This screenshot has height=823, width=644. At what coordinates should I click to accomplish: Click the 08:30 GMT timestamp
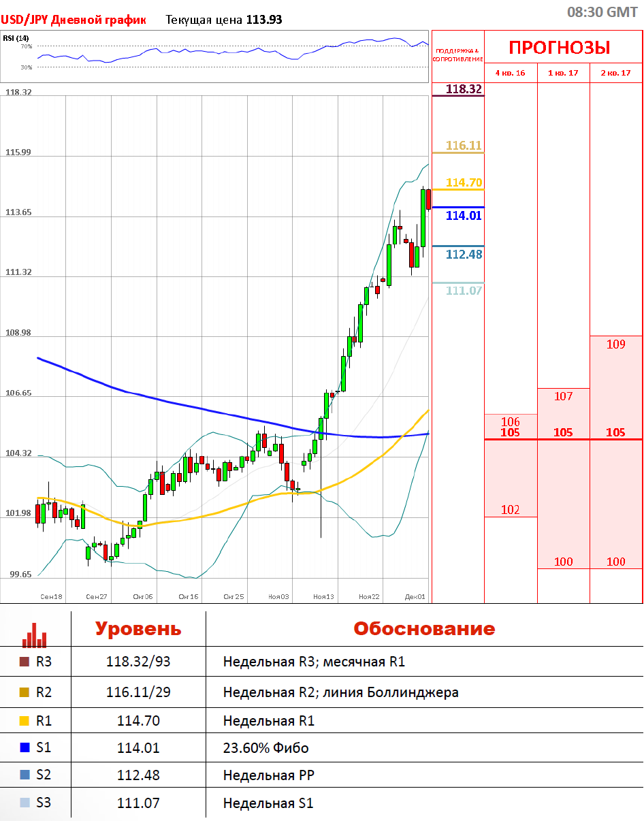click(602, 12)
